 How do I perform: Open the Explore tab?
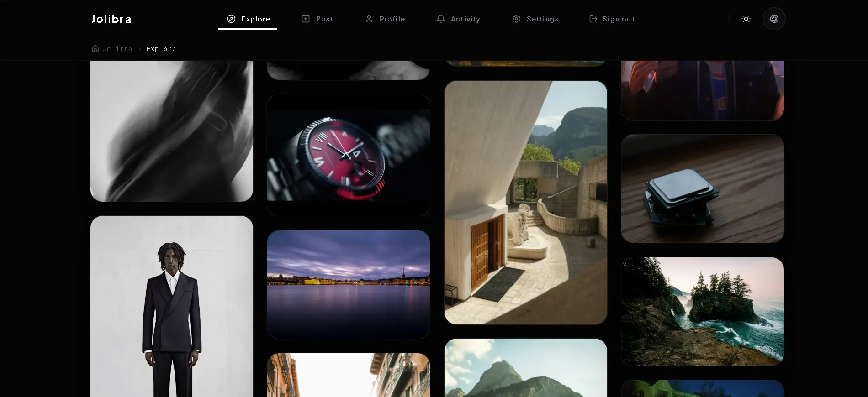coord(248,19)
